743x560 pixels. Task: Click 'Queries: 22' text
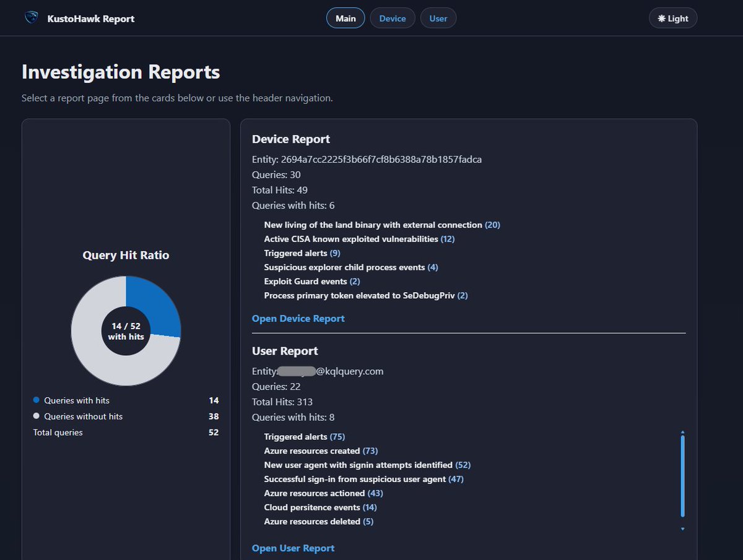(276, 387)
